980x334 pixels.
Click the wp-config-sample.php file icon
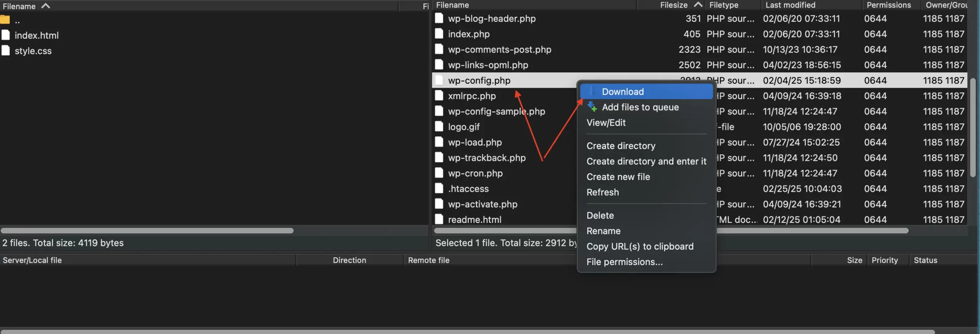(439, 111)
